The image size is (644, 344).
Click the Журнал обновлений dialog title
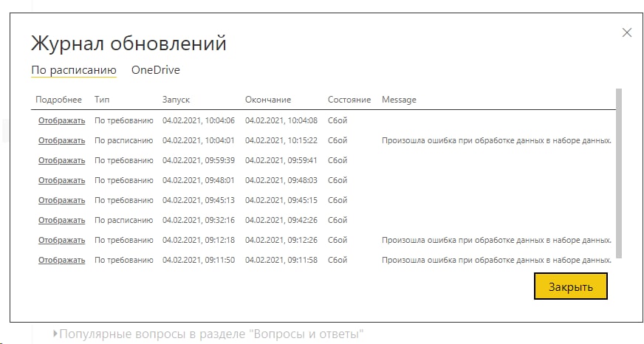point(129,43)
